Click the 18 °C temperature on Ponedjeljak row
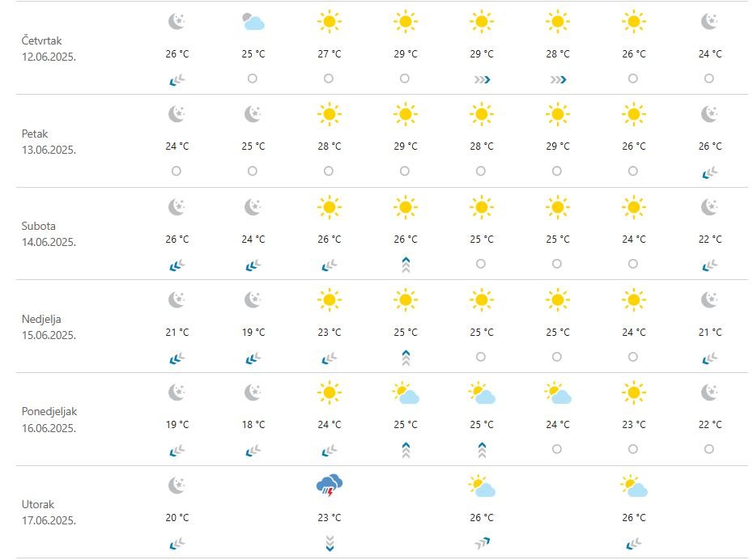This screenshot has width=753, height=560. [253, 425]
